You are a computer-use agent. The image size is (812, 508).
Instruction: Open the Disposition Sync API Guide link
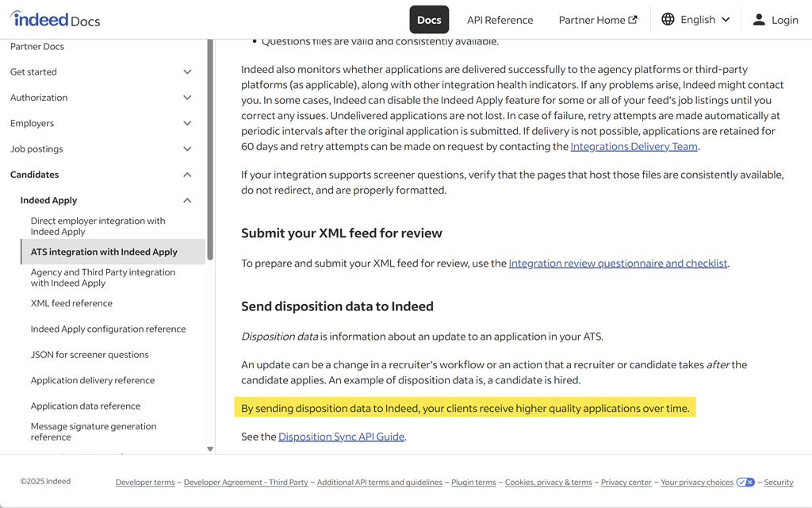tap(341, 437)
